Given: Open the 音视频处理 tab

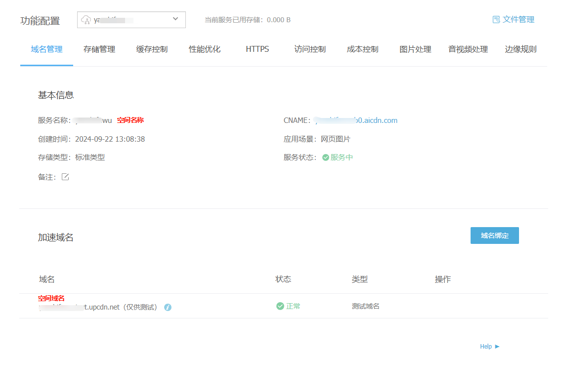Looking at the screenshot, I should pos(468,49).
